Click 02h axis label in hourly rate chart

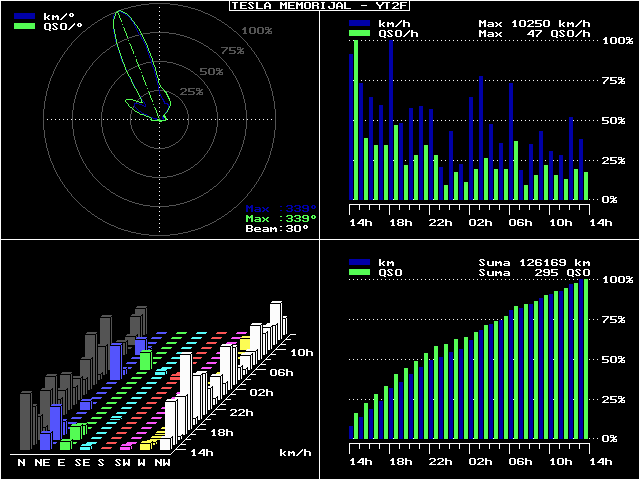coord(481,223)
